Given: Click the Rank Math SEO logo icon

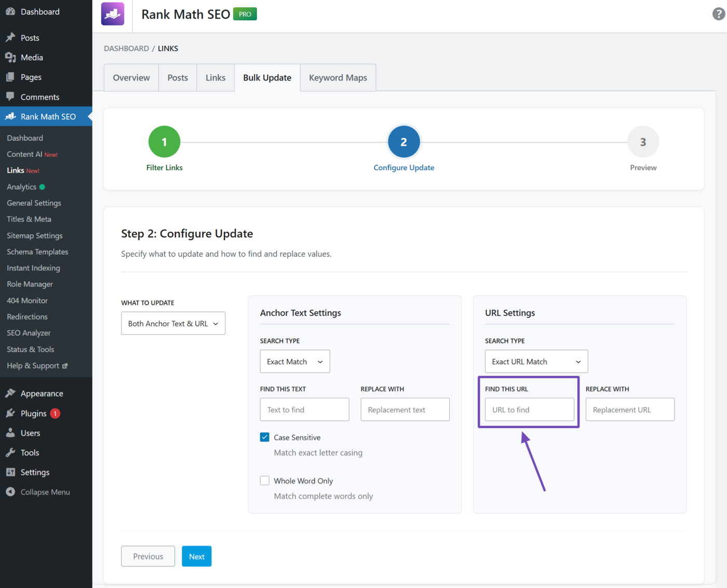Looking at the screenshot, I should (112, 14).
